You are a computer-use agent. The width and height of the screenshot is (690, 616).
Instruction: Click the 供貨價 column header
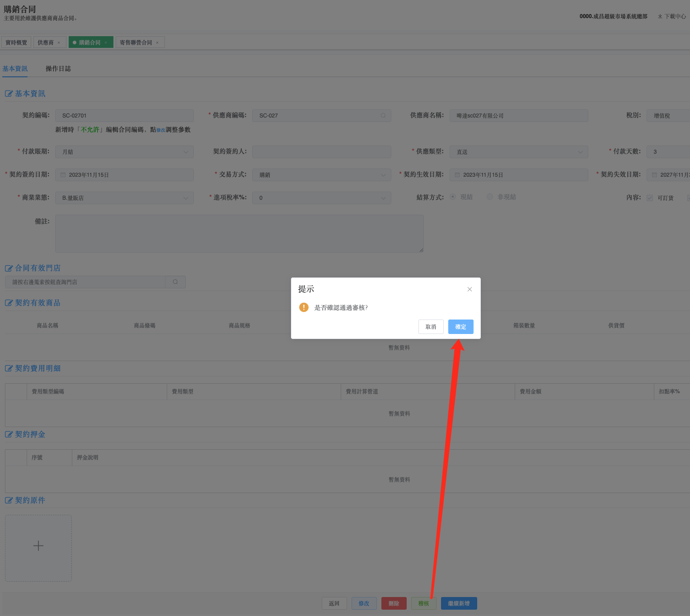(x=616, y=325)
